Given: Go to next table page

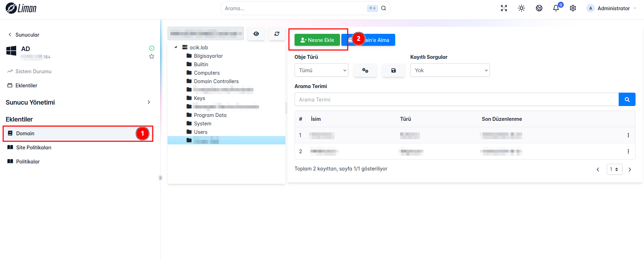Looking at the screenshot, I should pos(630,169).
